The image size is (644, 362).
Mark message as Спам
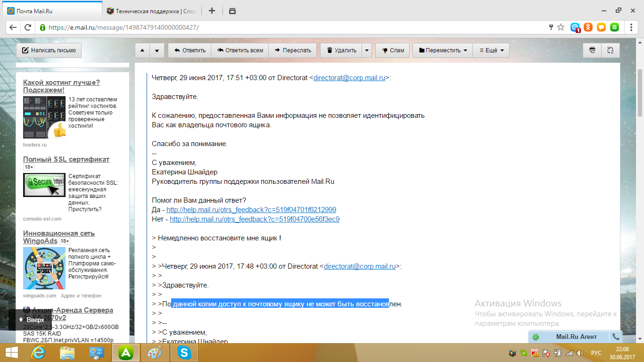coord(392,50)
